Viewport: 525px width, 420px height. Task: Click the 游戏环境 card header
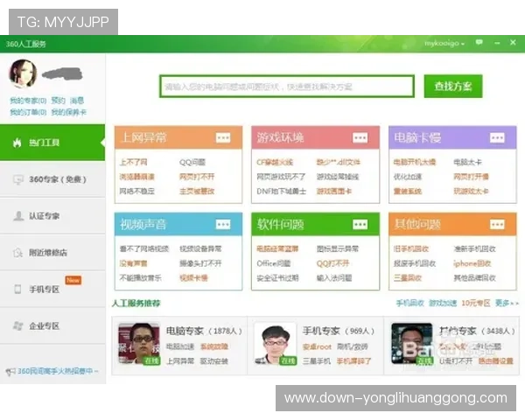coord(315,137)
